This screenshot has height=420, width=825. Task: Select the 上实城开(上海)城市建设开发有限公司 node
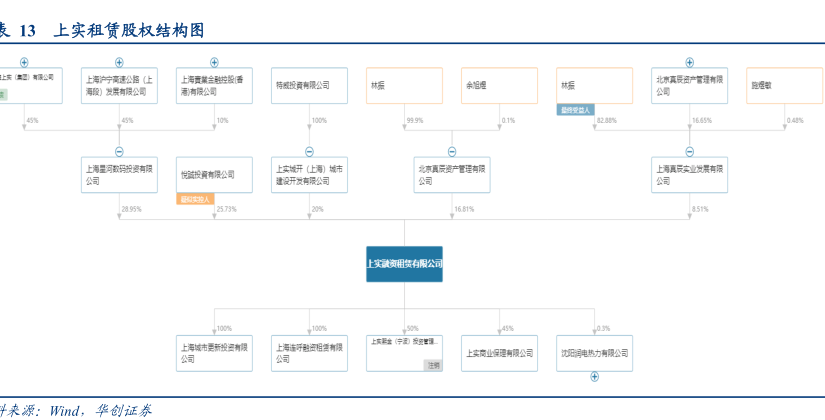pos(309,175)
